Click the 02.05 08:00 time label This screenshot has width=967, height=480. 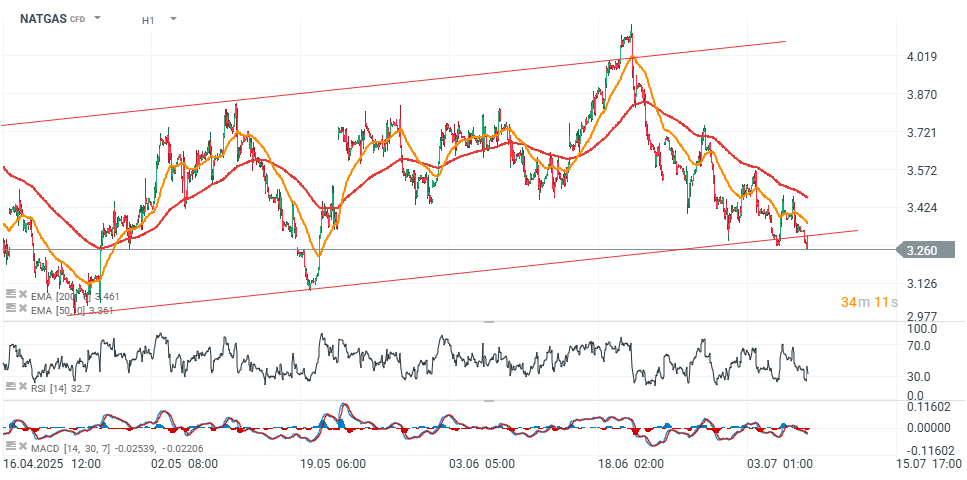[186, 463]
